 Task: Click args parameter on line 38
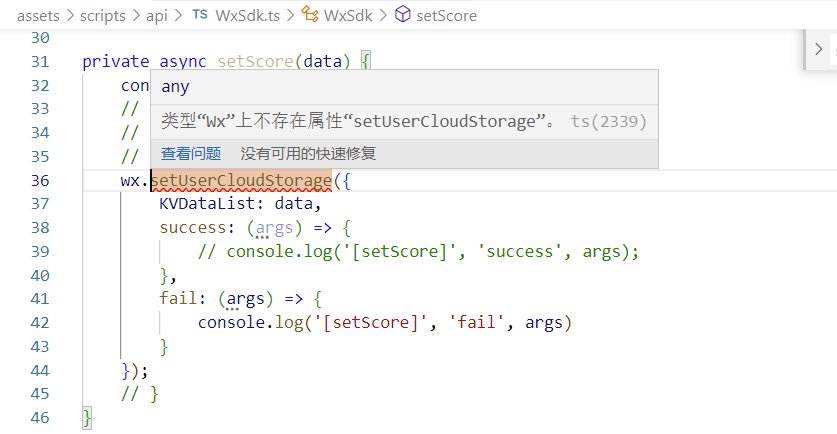tap(274, 228)
